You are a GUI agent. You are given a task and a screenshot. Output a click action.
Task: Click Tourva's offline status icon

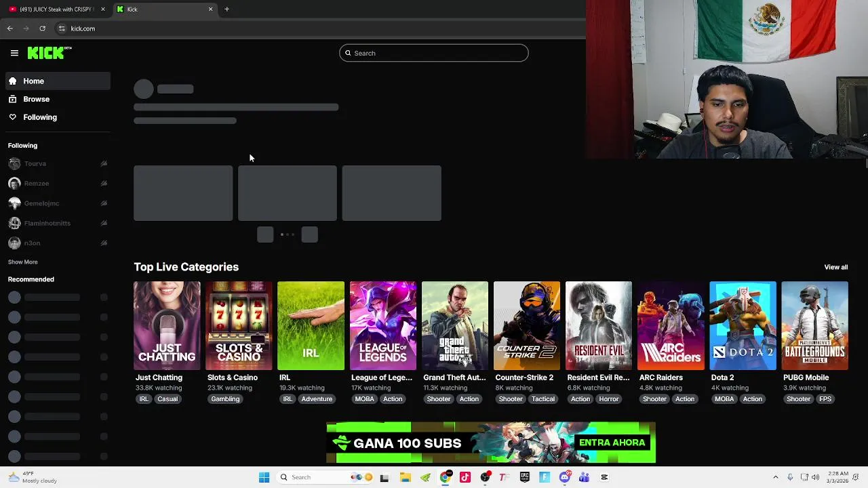[104, 163]
